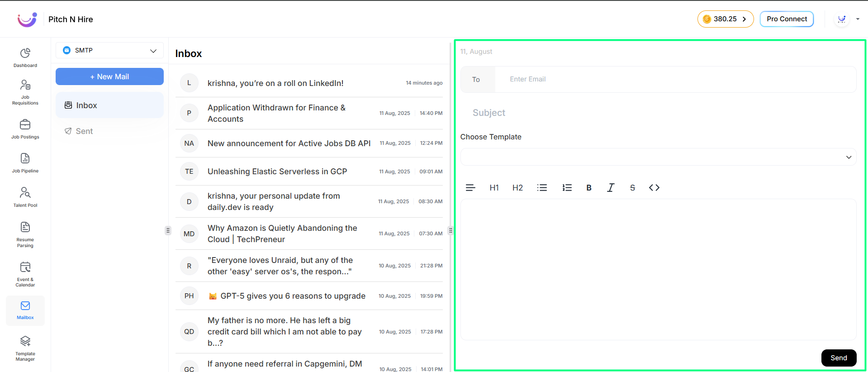The image size is (868, 372).
Task: Open the Choose Template dropdown
Action: coord(658,157)
